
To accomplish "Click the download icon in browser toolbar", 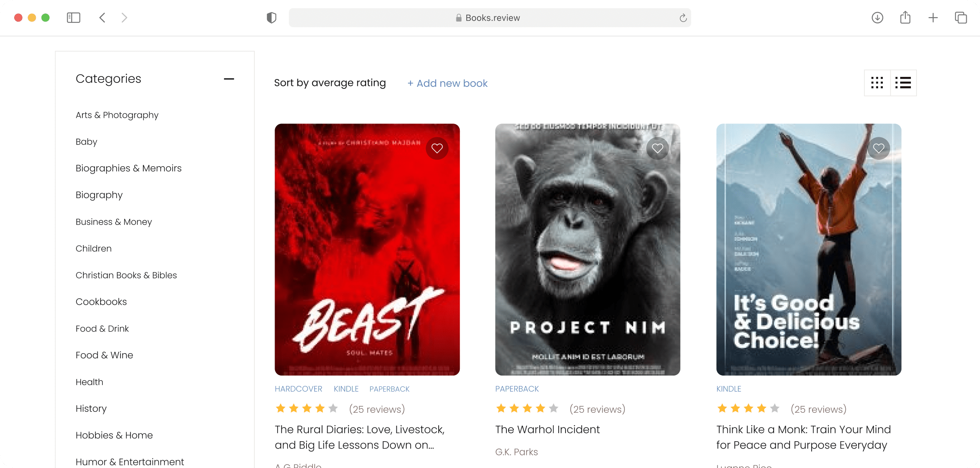I will click(878, 18).
